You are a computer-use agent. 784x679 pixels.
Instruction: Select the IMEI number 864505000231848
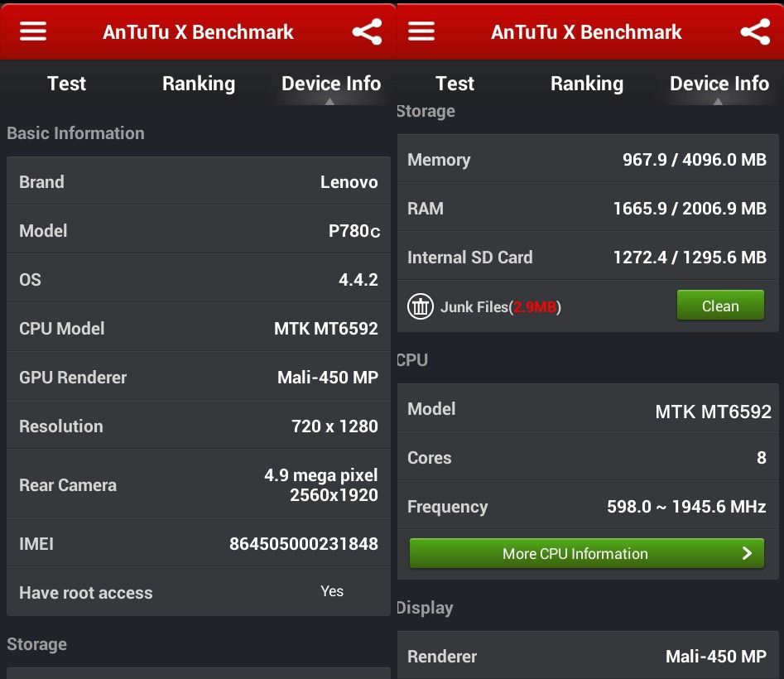(304, 543)
